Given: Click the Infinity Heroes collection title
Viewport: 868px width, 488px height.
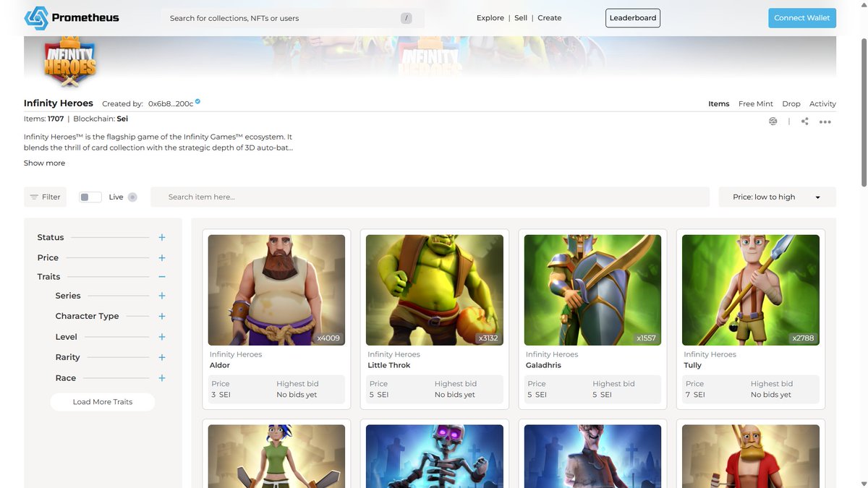Looking at the screenshot, I should pos(59,103).
